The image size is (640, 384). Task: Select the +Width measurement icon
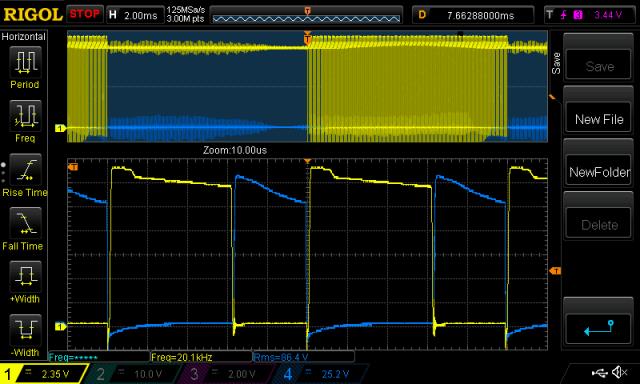click(25, 277)
